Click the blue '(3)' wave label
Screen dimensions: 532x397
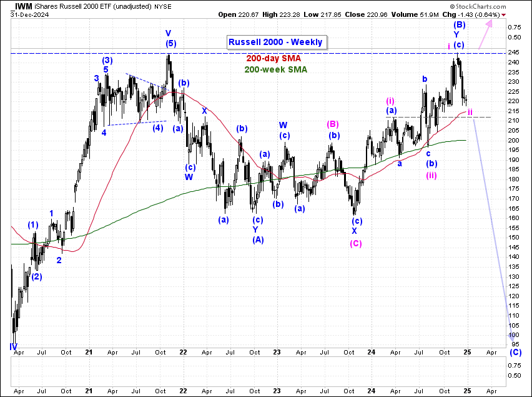(107, 61)
